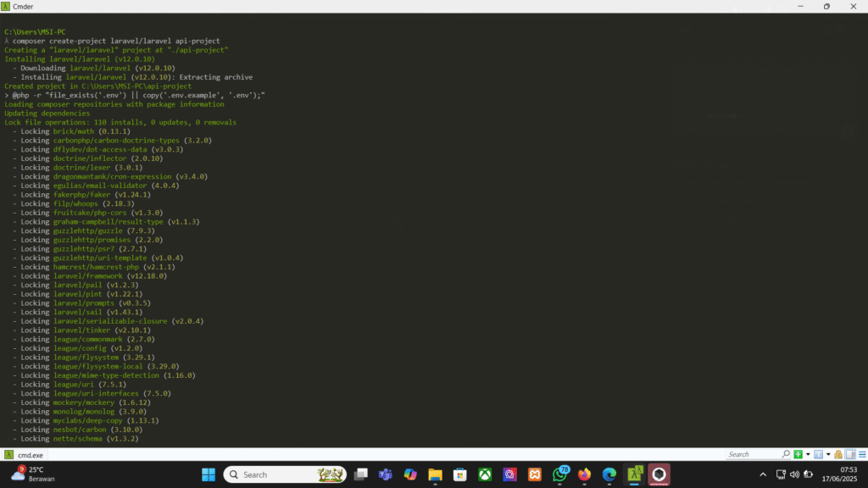
Task: Launch XAMPP from the taskbar
Action: (x=535, y=474)
